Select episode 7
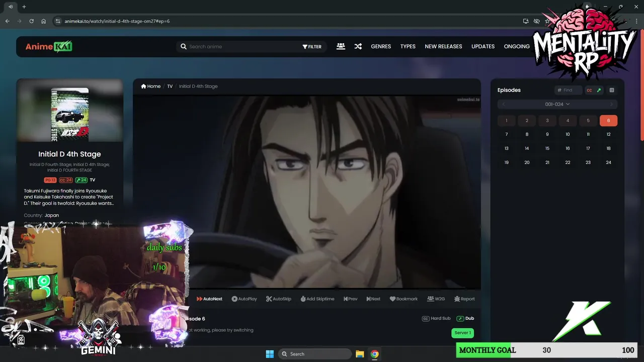The image size is (644, 362). 507,134
